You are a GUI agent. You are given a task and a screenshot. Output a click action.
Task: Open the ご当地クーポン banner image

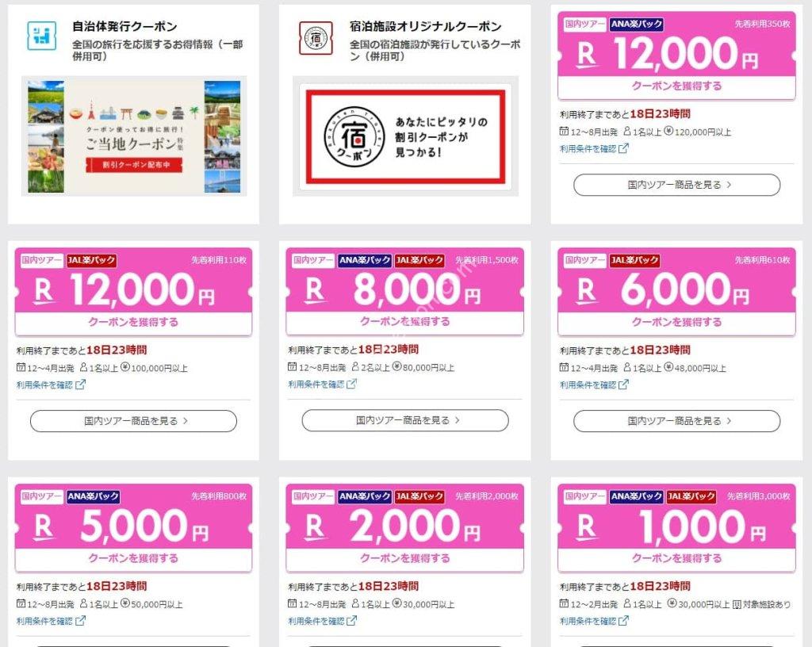point(134,136)
